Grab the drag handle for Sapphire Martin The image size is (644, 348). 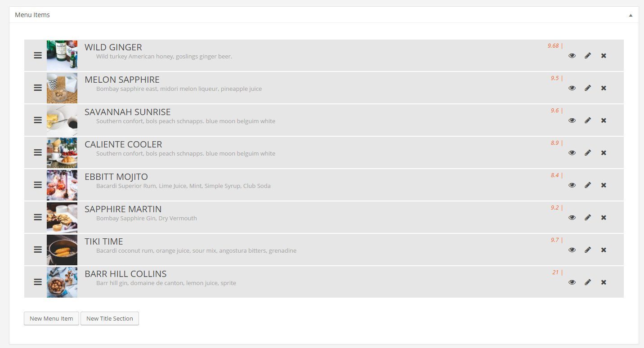coord(38,217)
